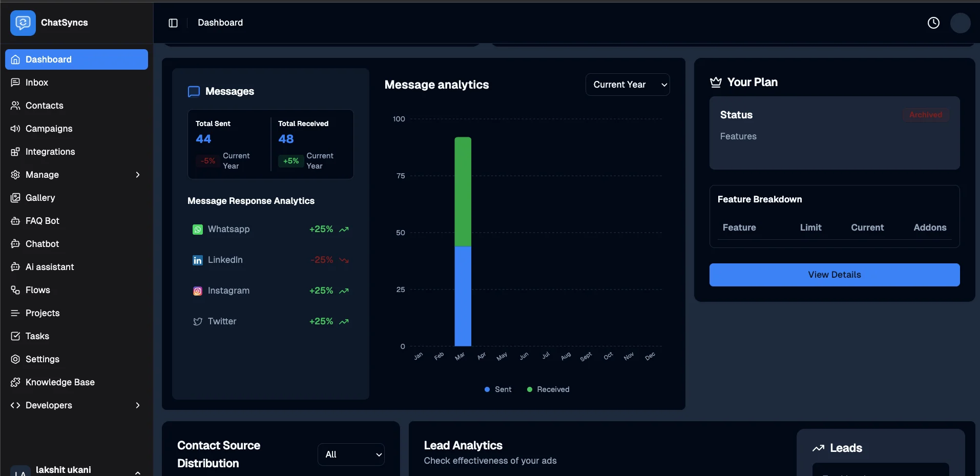Open the All filter for Contact Source Distribution
The image size is (980, 476).
point(351,454)
